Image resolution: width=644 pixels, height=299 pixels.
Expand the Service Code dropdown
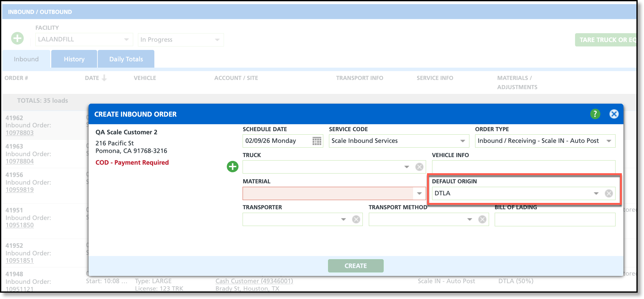click(463, 141)
